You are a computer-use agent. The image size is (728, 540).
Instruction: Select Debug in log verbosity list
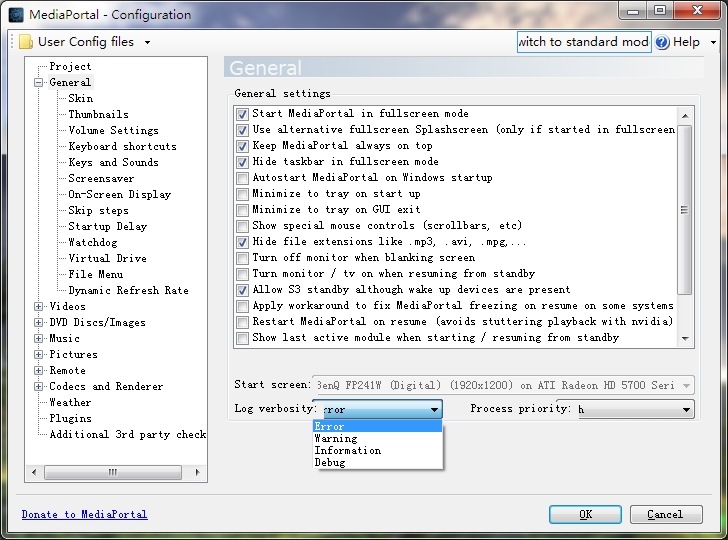click(x=378, y=462)
